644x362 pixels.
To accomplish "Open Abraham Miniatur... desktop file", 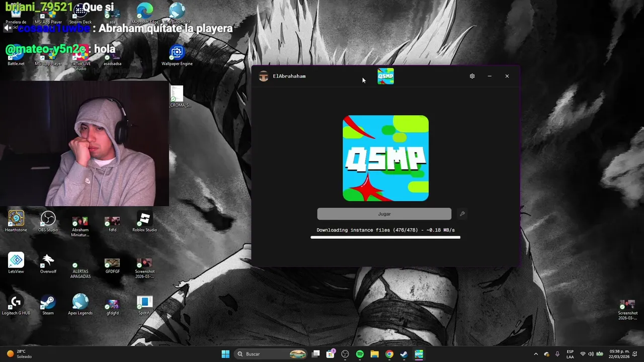I will tap(80, 227).
